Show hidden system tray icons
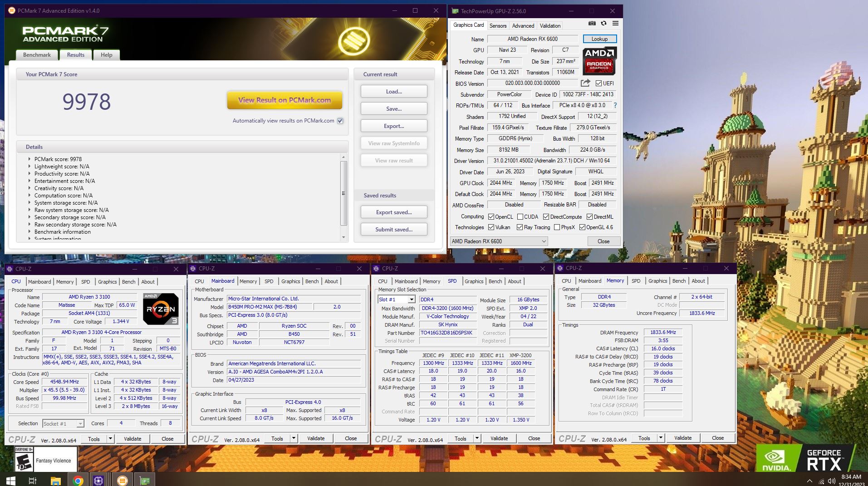The height and width of the screenshot is (486, 868). click(x=809, y=481)
